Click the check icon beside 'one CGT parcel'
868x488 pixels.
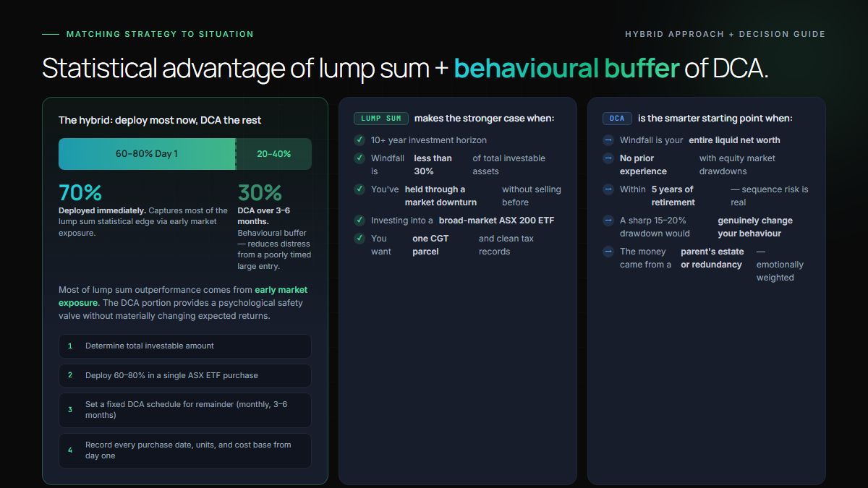[359, 239]
